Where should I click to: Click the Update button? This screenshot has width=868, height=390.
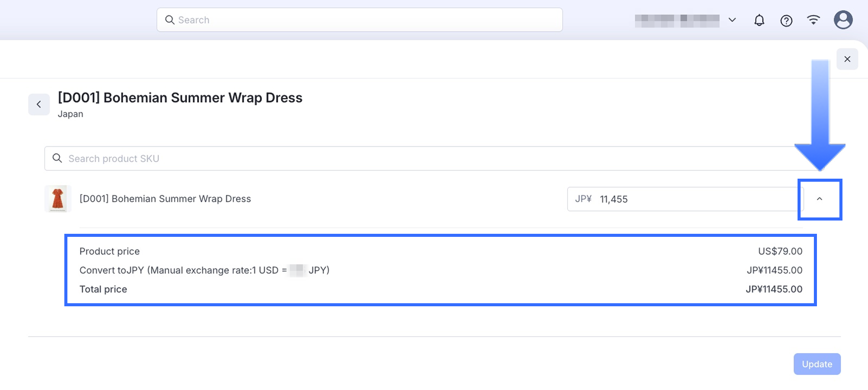click(816, 364)
